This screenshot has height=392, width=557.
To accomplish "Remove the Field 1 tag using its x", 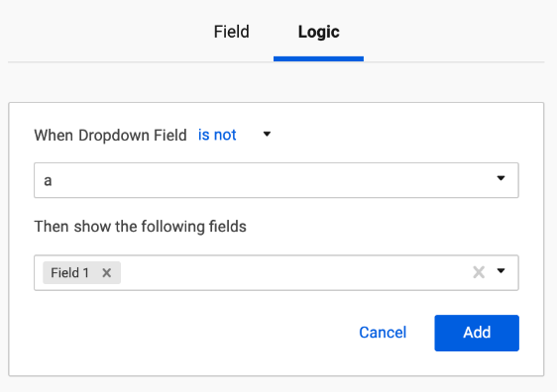I will pyautogui.click(x=107, y=273).
